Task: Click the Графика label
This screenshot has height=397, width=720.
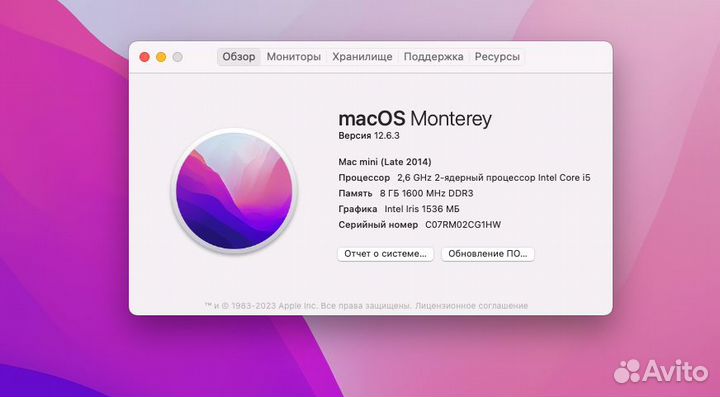Action: click(x=358, y=209)
